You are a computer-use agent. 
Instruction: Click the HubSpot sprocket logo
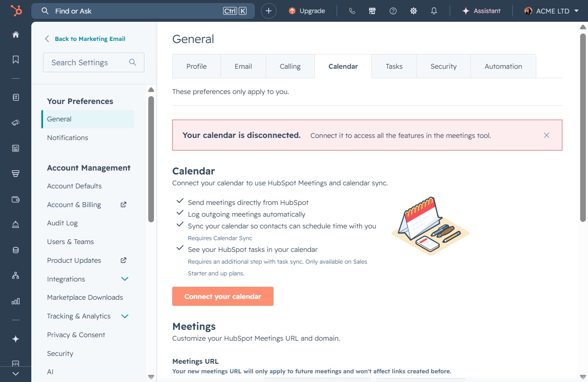pos(16,11)
